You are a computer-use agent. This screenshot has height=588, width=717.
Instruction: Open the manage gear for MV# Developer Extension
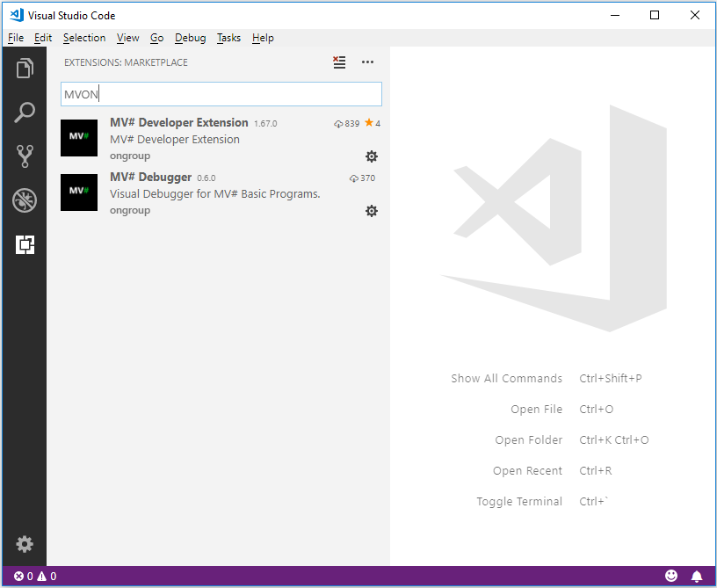tap(372, 156)
